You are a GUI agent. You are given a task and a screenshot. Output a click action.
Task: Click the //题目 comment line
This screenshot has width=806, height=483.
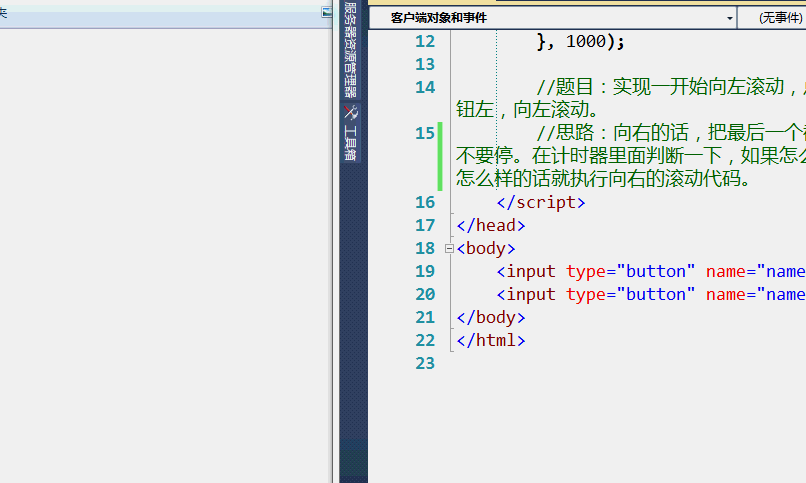pos(671,87)
